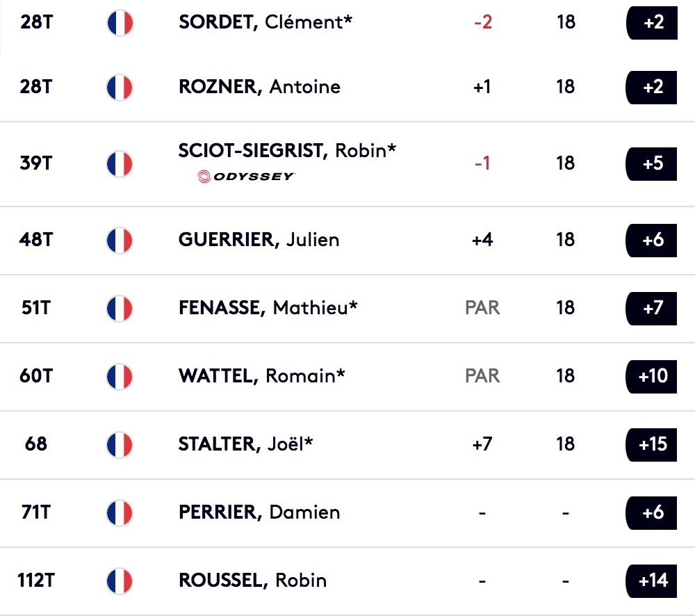Click the Odyssey sponsor logo

pos(246,177)
